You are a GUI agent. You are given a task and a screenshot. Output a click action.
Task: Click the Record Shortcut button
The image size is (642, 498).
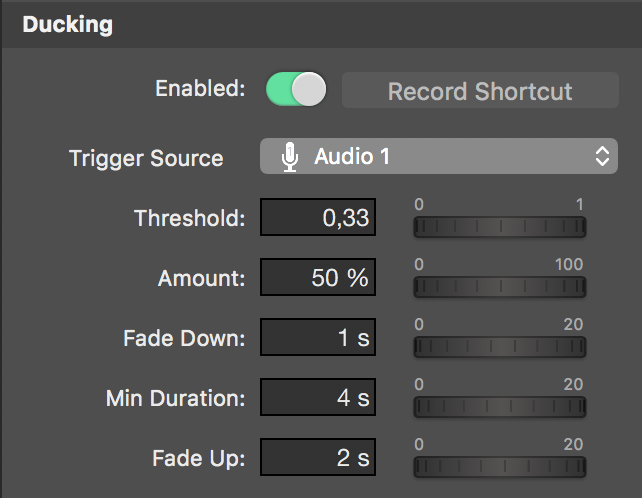[x=480, y=90]
